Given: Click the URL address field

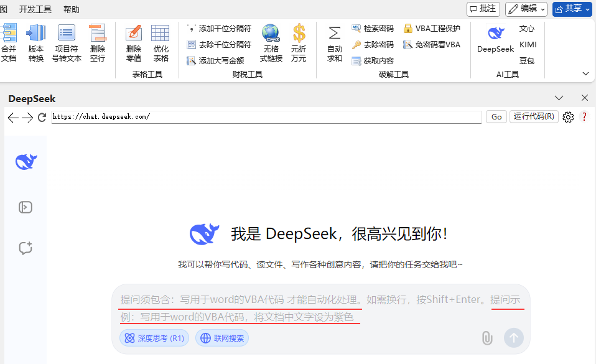Looking at the screenshot, I should pyautogui.click(x=266, y=117).
